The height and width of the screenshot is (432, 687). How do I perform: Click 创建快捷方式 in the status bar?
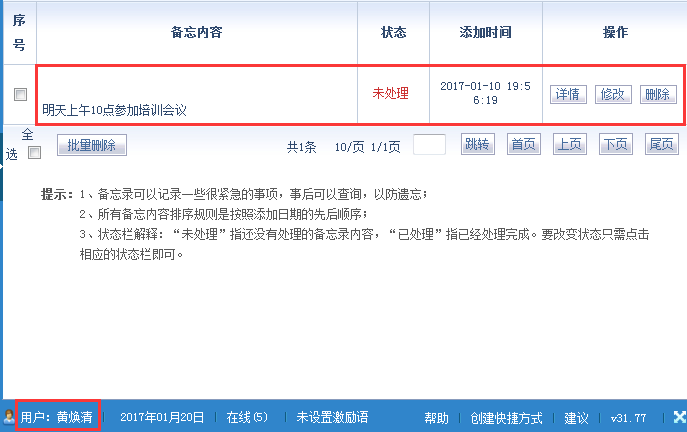click(506, 417)
